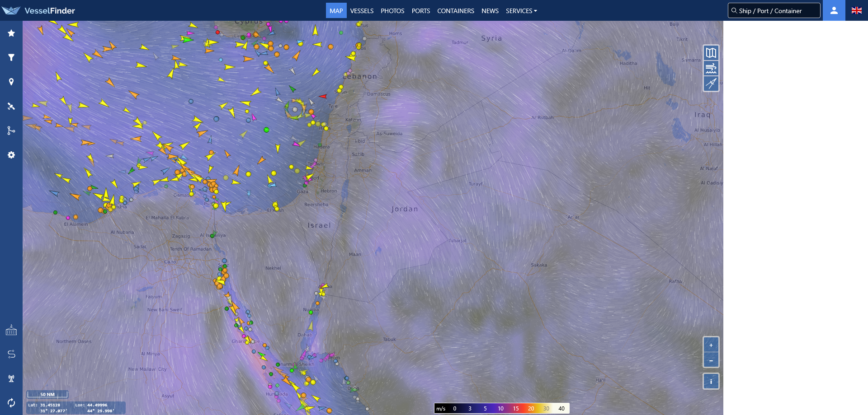Image resolution: width=868 pixels, height=415 pixels.
Task: Click the Israel country label
Action: [319, 225]
